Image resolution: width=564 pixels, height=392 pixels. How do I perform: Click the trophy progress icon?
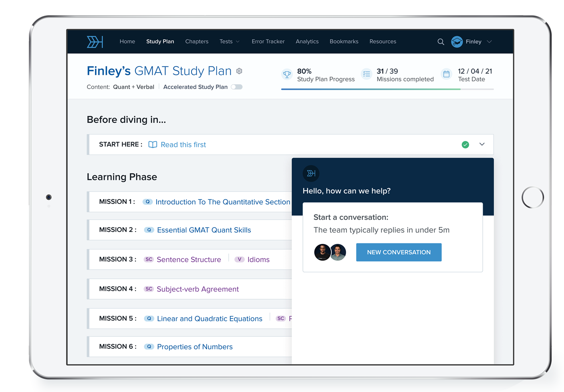[x=287, y=74]
